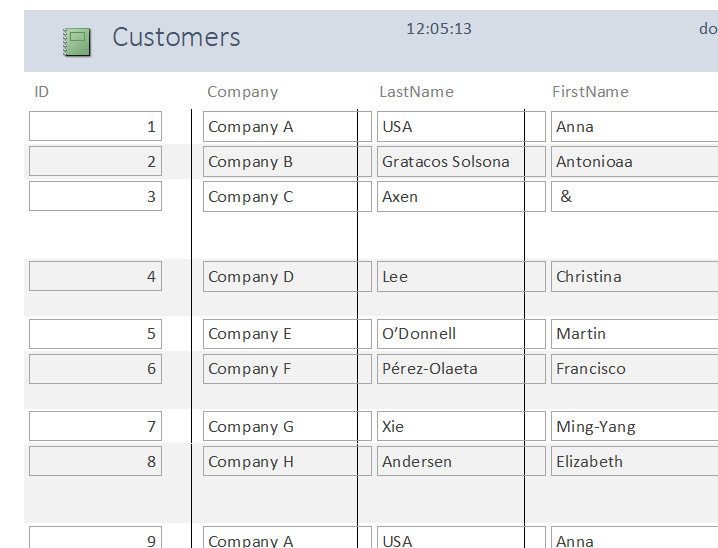Click the Company B field
The height and width of the screenshot is (548, 718).
(x=286, y=162)
